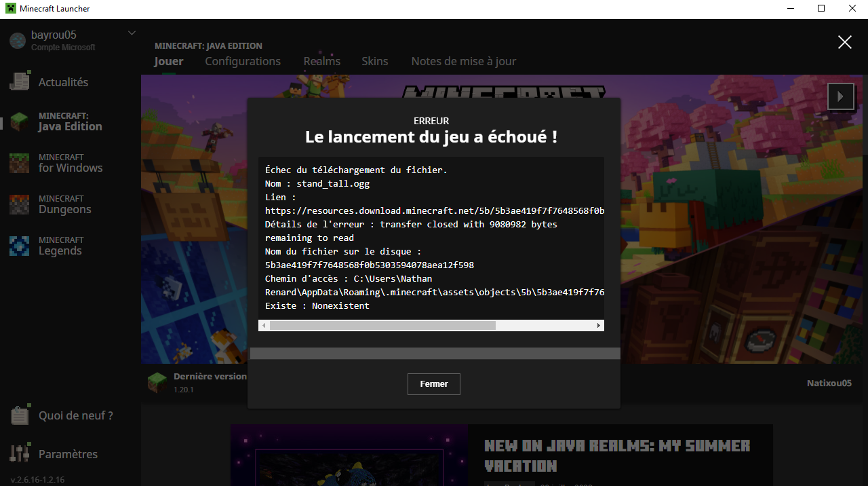Open the Realms tab
Image resolution: width=868 pixels, height=486 pixels.
coord(322,61)
